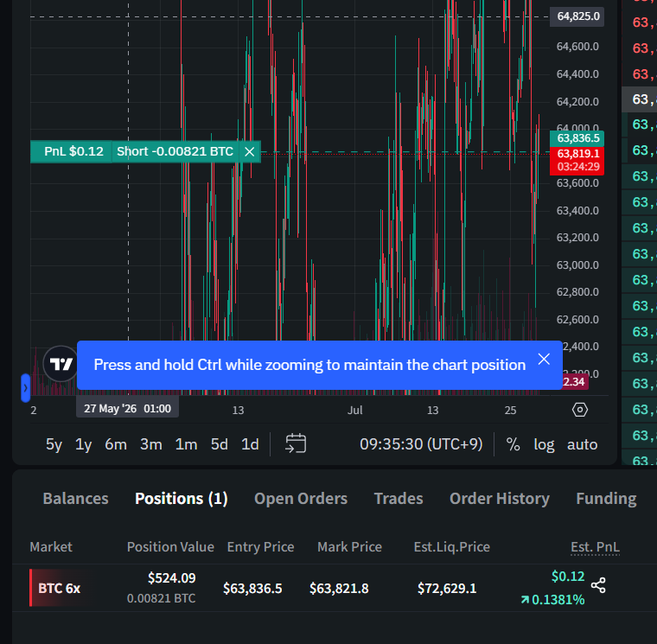Switch to the Funding tab
This screenshot has height=644, width=657.
606,499
